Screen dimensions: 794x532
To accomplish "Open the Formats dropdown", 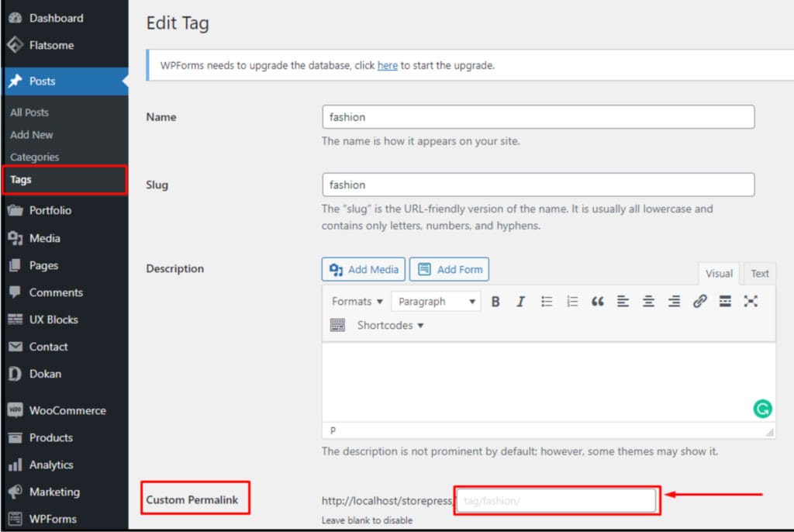I will pyautogui.click(x=355, y=301).
